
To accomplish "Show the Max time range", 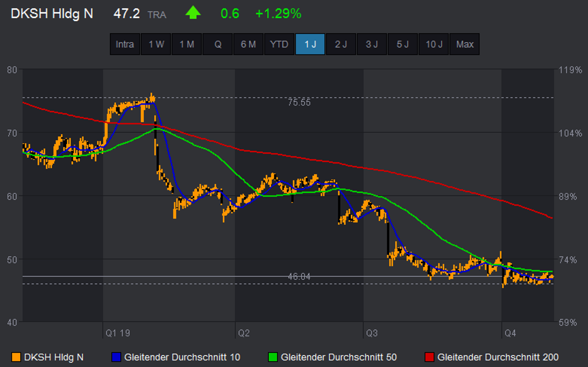I will point(464,44).
